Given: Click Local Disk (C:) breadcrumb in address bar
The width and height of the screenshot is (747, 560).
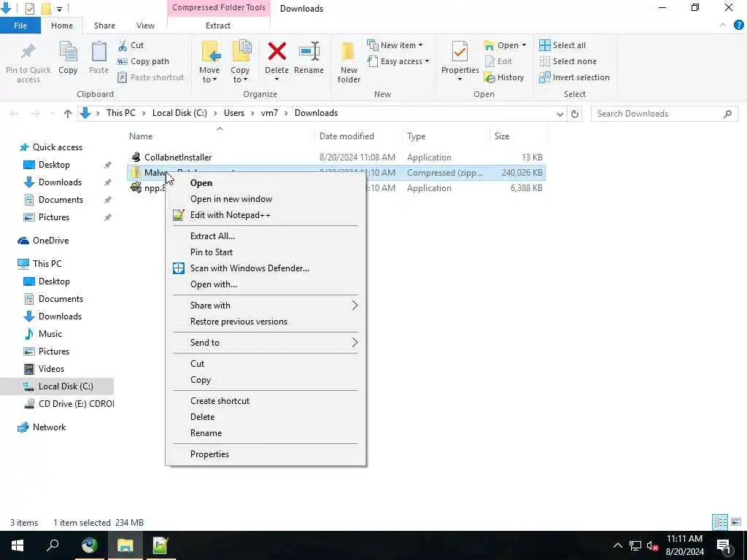Looking at the screenshot, I should click(179, 113).
